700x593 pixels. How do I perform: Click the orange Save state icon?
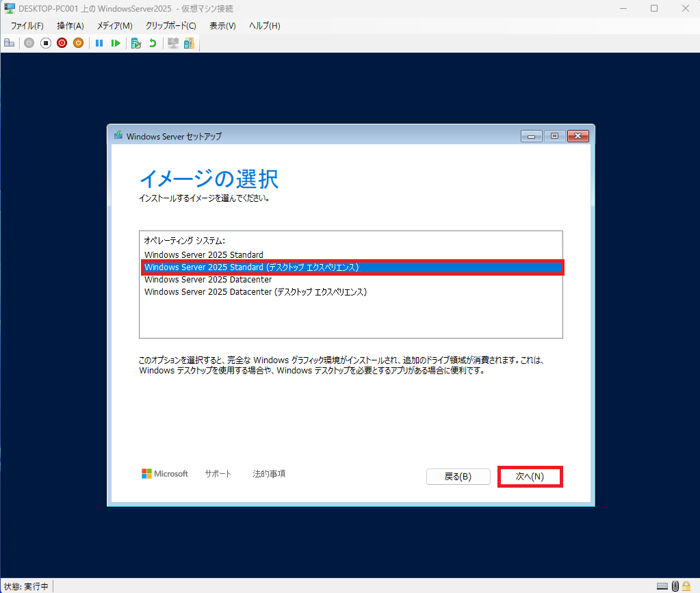[x=78, y=43]
